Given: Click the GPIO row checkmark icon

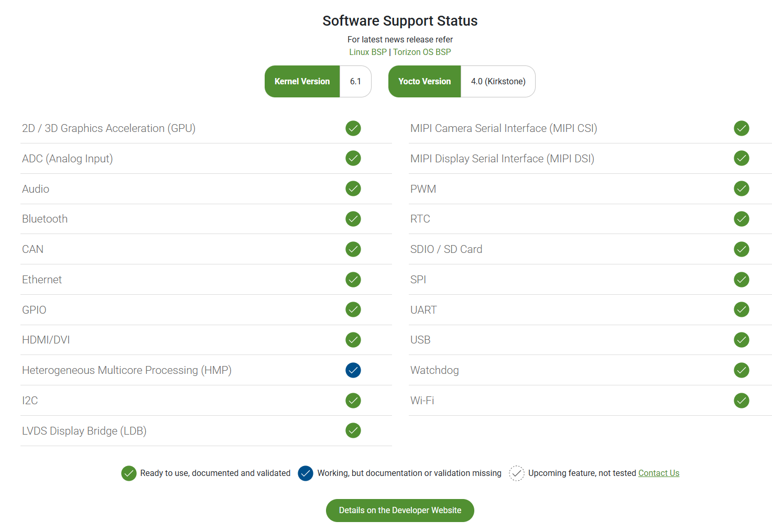Looking at the screenshot, I should click(x=353, y=309).
